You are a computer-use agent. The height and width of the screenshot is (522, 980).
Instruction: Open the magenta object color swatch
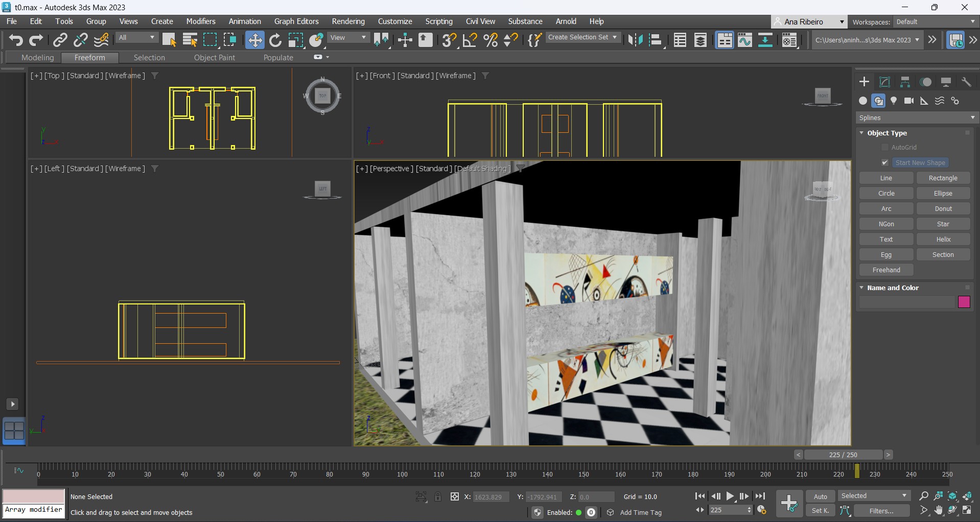pos(964,302)
